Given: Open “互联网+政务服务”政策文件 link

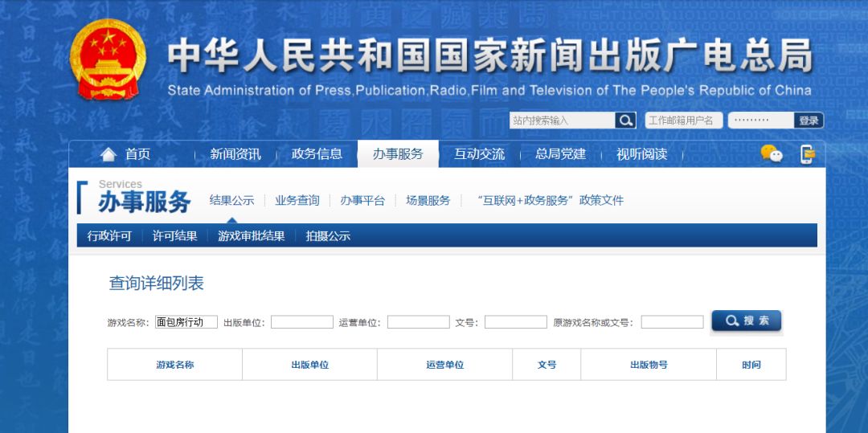Looking at the screenshot, I should [x=551, y=201].
